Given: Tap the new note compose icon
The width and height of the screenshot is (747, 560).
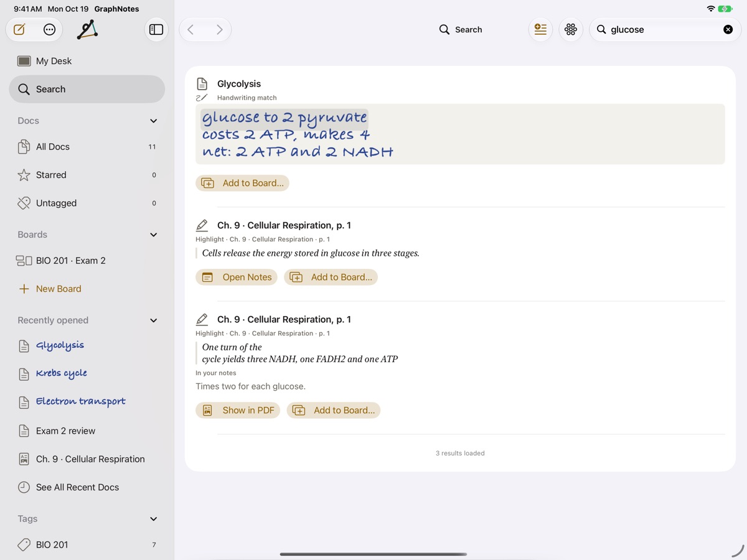Looking at the screenshot, I should coord(19,29).
